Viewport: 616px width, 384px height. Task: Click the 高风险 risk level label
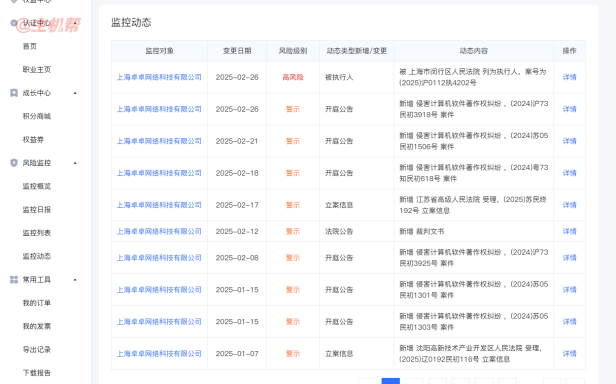coord(293,77)
